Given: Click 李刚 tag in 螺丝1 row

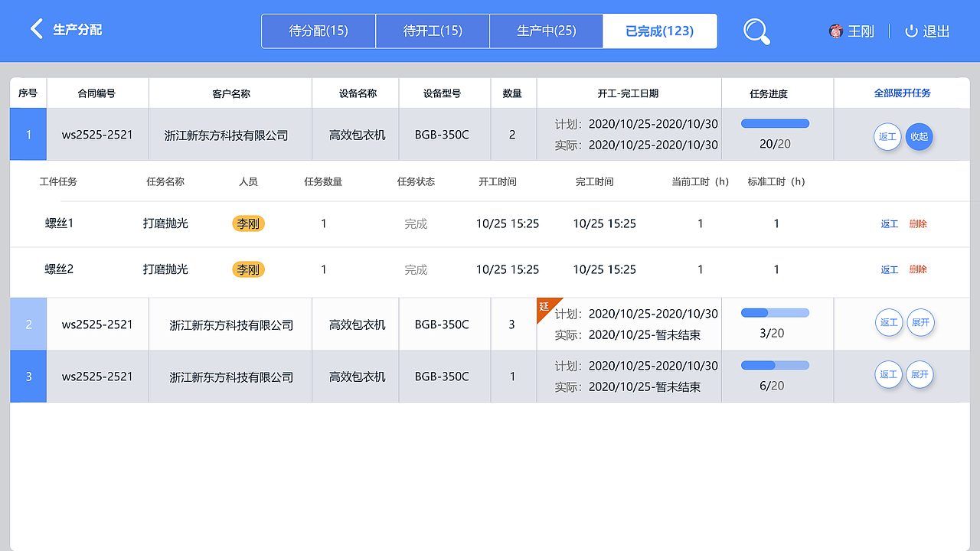Looking at the screenshot, I should tap(248, 223).
